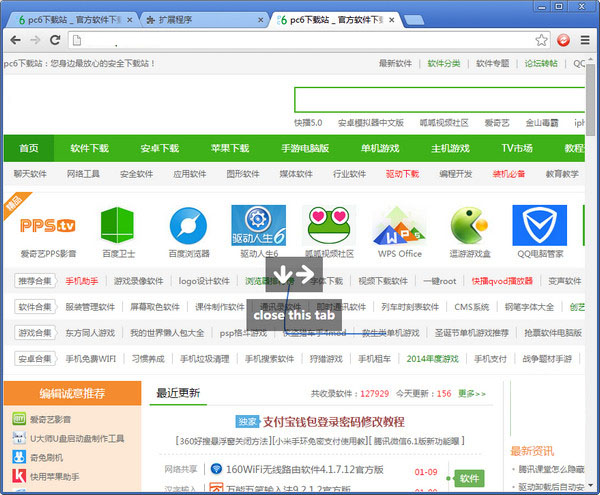Click the QQ电脑管家 blue shield icon
The width and height of the screenshot is (600, 495).
pyautogui.click(x=540, y=225)
